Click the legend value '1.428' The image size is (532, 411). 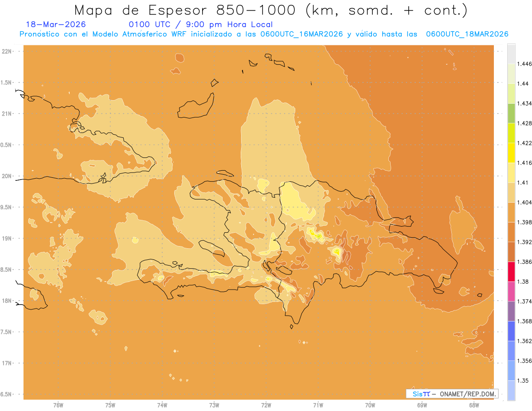point(525,123)
